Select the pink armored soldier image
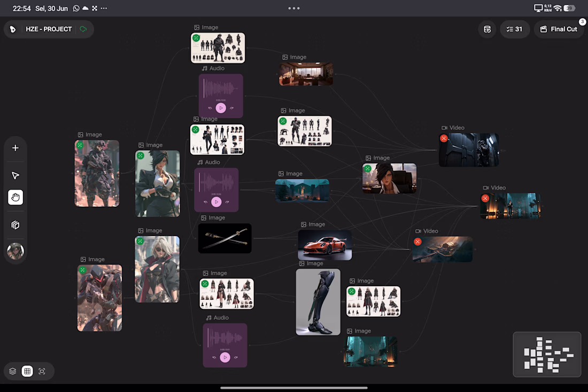The width and height of the screenshot is (588, 392). coord(97,174)
